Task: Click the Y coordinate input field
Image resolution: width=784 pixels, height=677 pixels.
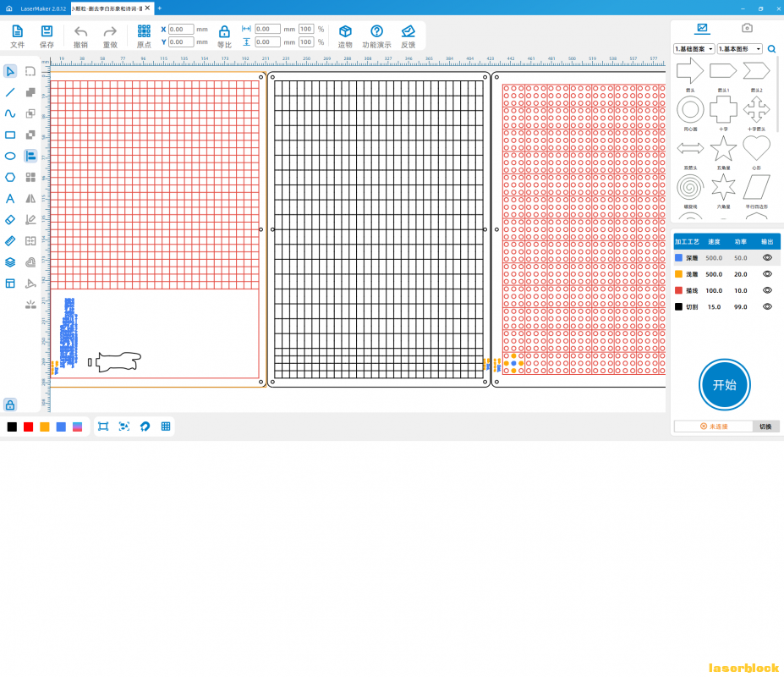Action: coord(181,42)
